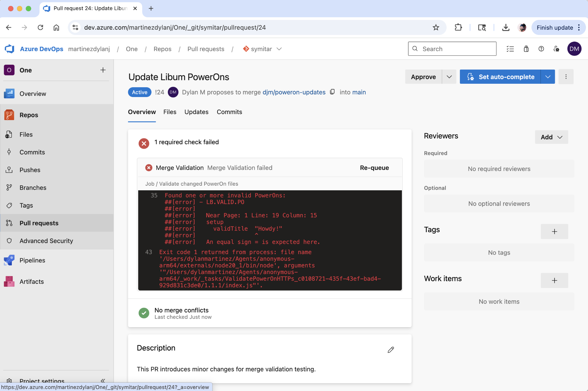Click the help question mark icon
Screen dimensions: 588x391
[x=541, y=49]
